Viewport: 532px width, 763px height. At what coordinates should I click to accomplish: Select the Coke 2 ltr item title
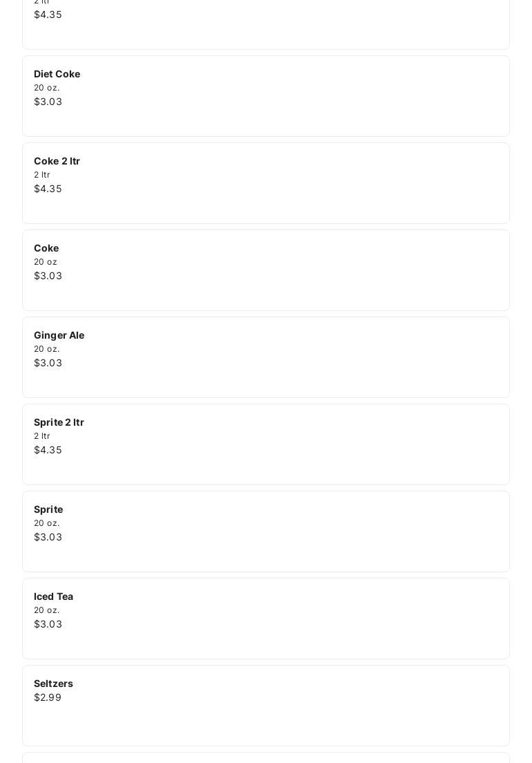(57, 161)
